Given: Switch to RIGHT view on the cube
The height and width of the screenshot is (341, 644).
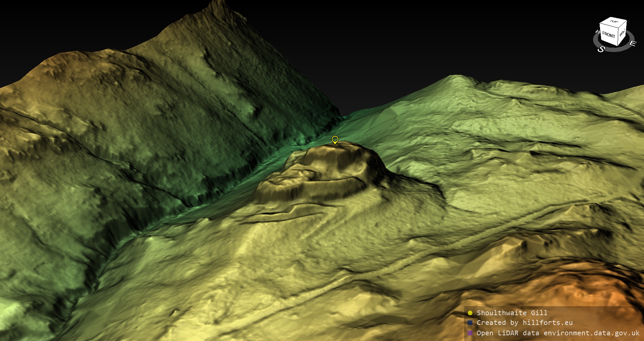Looking at the screenshot, I should coord(622,34).
